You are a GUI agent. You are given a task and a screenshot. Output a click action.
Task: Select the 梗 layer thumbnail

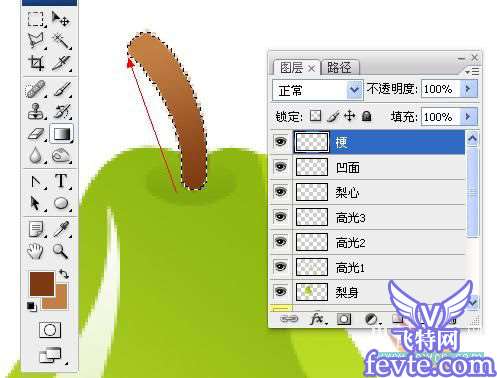coord(312,142)
